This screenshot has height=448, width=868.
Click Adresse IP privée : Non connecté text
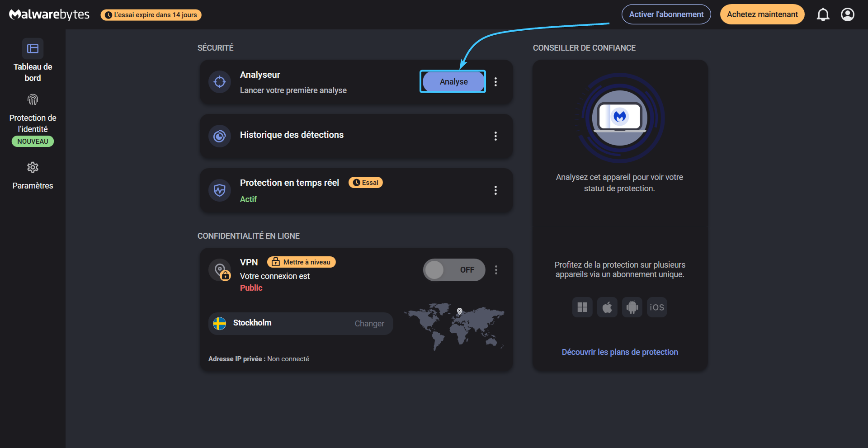point(259,359)
